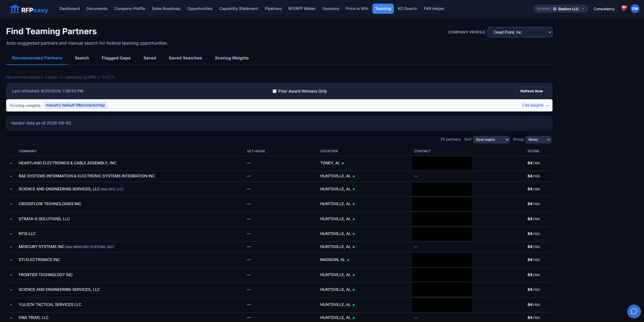The image size is (644, 322).
Task: Open Opportunities nav item
Action: click(200, 9)
